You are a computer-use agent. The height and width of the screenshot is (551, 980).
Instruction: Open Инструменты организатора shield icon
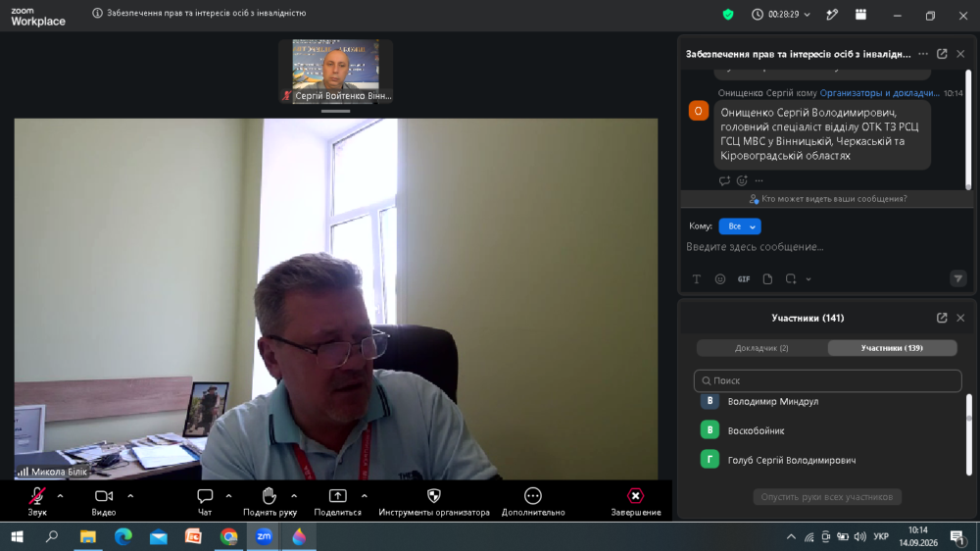(x=434, y=496)
